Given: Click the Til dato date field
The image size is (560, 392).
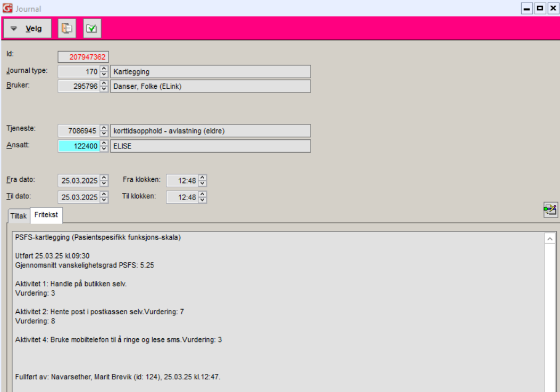Looking at the screenshot, I should [79, 197].
